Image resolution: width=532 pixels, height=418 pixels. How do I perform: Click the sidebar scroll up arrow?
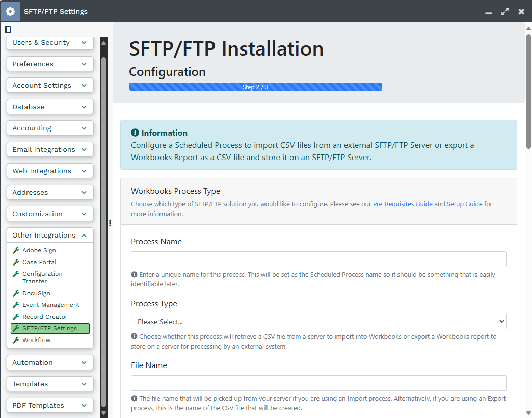click(x=104, y=43)
